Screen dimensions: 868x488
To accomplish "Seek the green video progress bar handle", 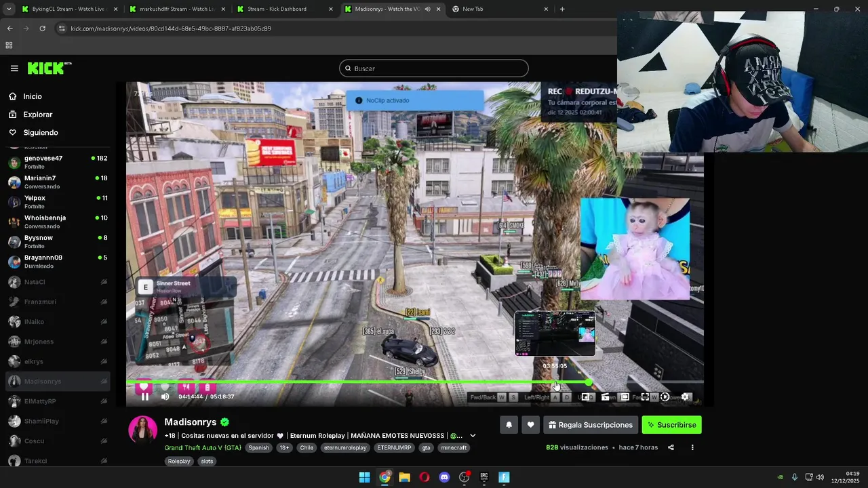I will [x=589, y=382].
